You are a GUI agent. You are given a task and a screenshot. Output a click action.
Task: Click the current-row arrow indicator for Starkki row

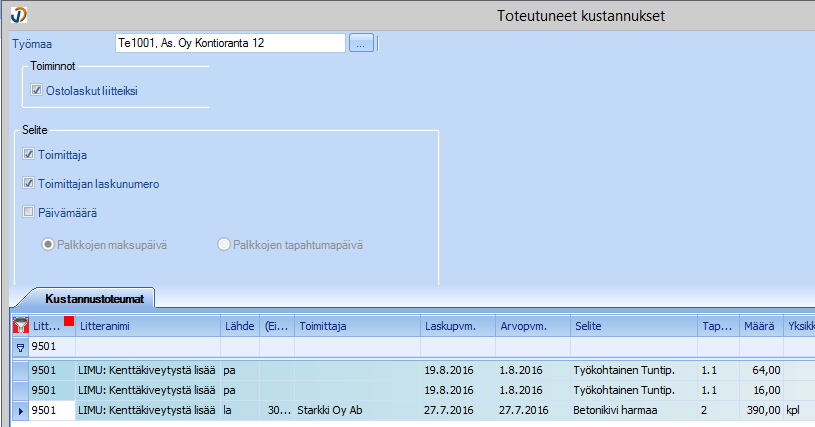point(20,409)
